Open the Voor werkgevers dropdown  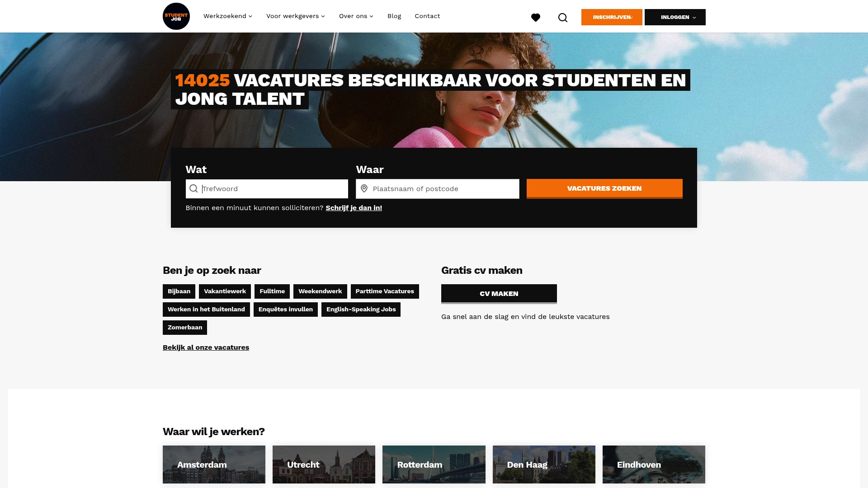(295, 16)
